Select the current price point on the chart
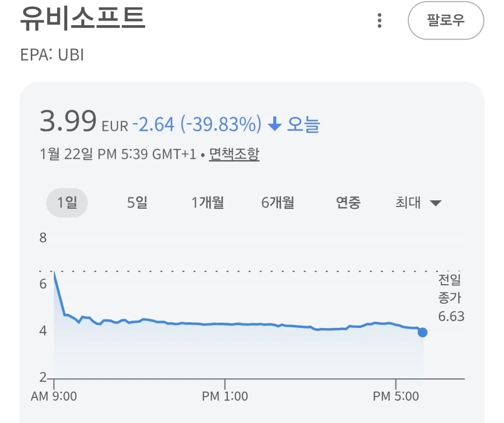The image size is (504, 423). [421, 332]
